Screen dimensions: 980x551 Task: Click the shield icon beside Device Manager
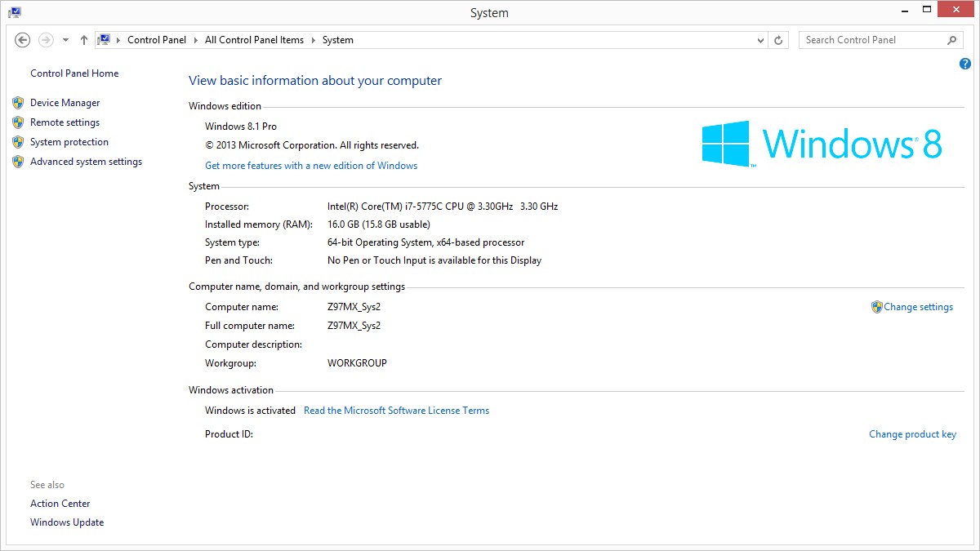tap(18, 103)
